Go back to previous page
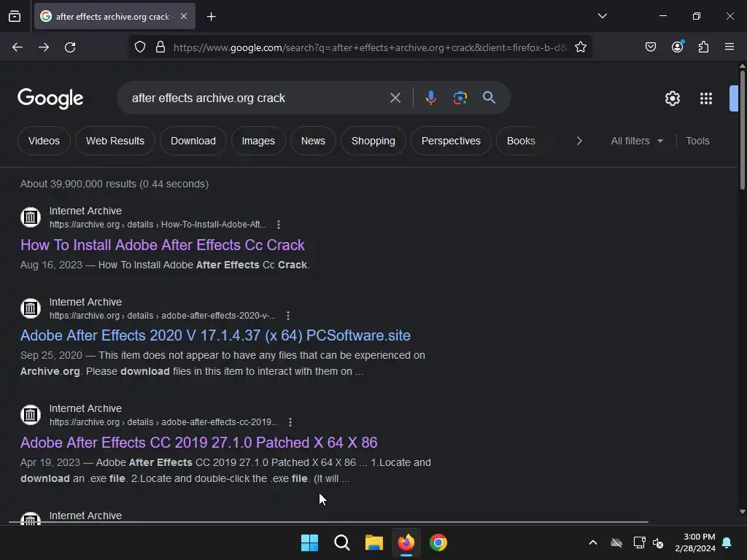The height and width of the screenshot is (560, 747). (x=18, y=47)
